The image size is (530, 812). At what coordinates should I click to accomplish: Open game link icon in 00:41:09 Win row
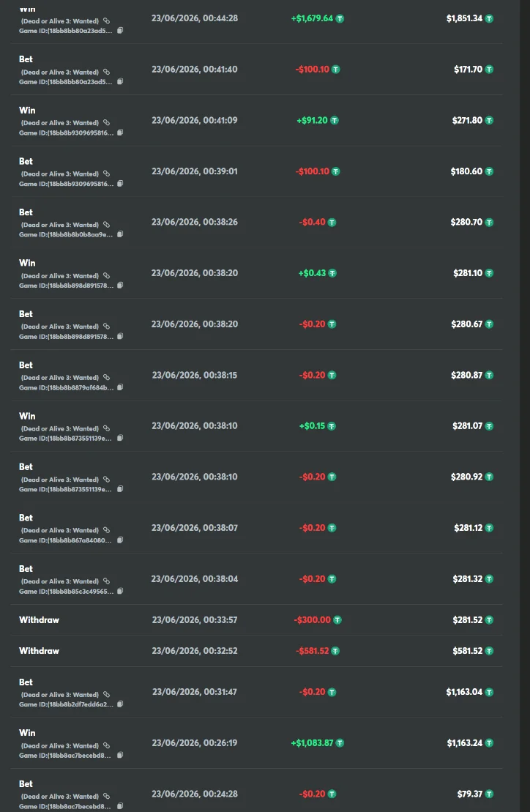point(106,123)
